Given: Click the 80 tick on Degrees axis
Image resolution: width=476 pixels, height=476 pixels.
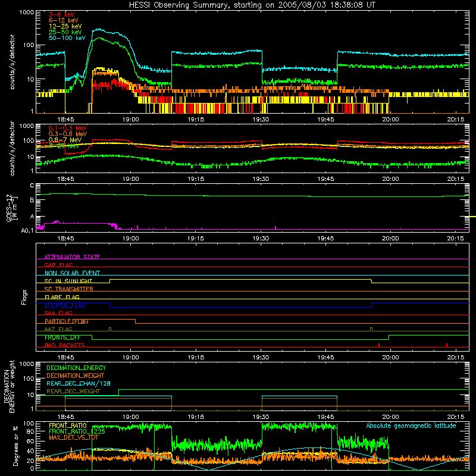Looking at the screenshot, I should click(x=30, y=431).
